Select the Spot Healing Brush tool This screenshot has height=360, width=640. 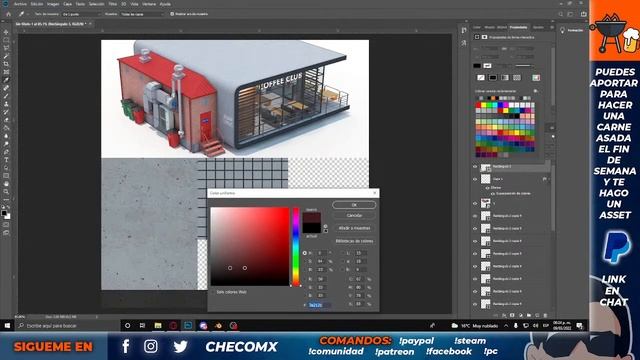pyautogui.click(x=6, y=88)
